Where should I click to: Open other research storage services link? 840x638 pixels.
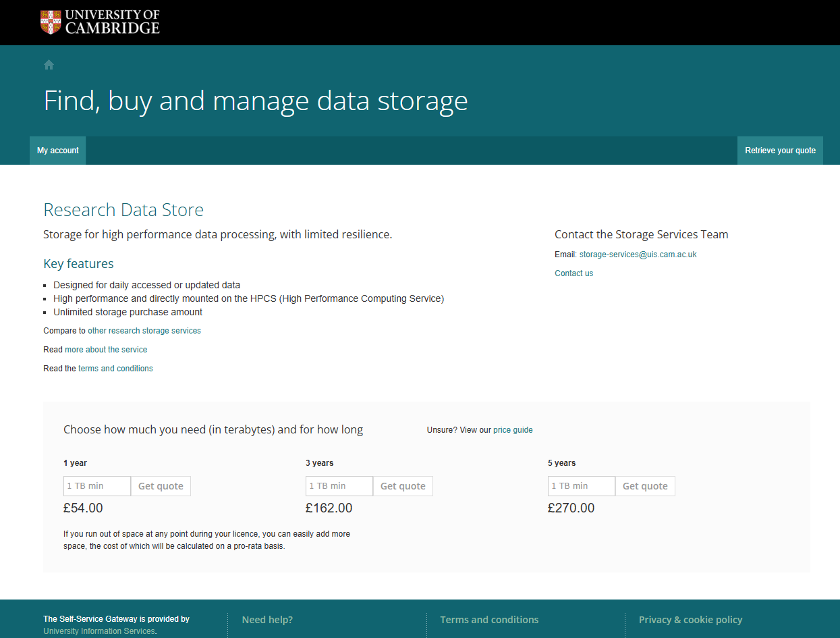pyautogui.click(x=144, y=331)
